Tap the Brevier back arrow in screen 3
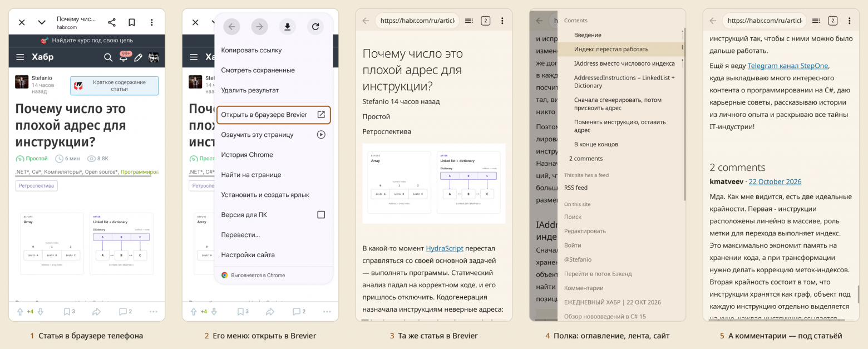The width and height of the screenshot is (868, 349). (x=366, y=21)
